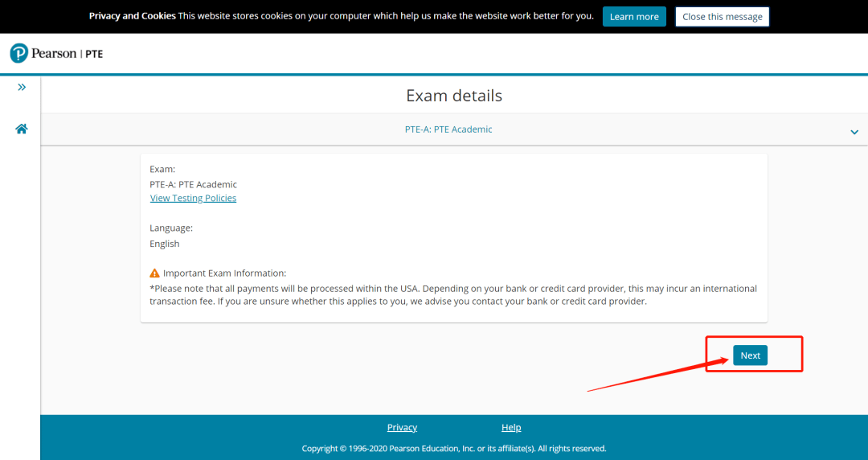Click the Next button
The image size is (868, 460).
(750, 355)
